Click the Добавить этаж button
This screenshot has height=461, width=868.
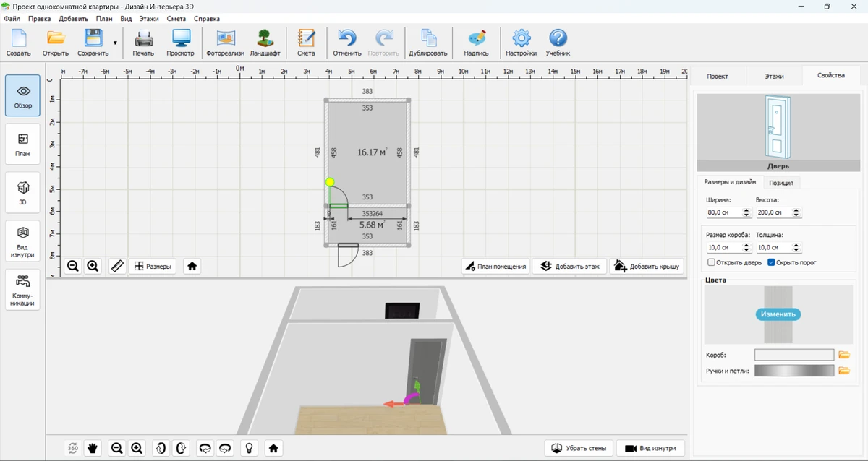point(570,266)
